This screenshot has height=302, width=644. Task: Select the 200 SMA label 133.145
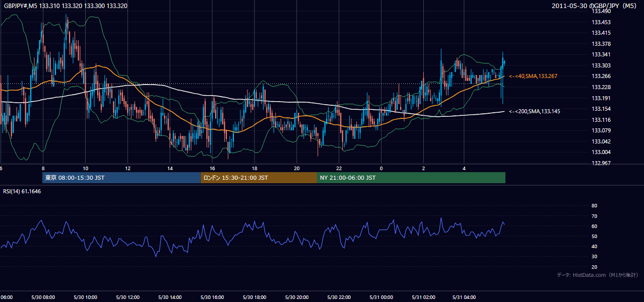click(535, 111)
